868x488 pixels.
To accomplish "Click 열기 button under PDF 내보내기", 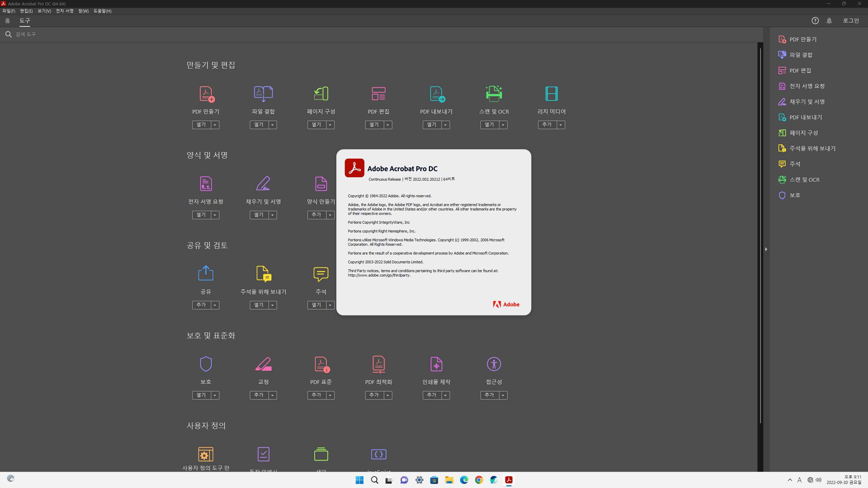I will [432, 125].
